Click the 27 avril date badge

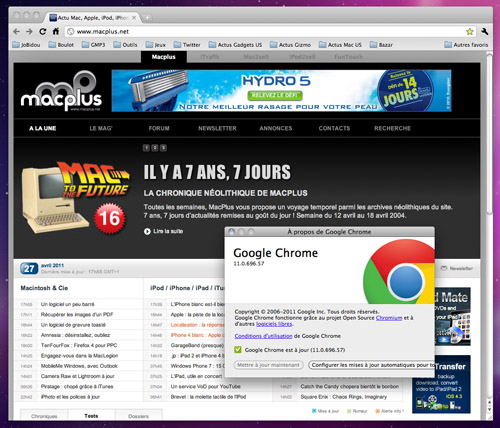pos(29,269)
